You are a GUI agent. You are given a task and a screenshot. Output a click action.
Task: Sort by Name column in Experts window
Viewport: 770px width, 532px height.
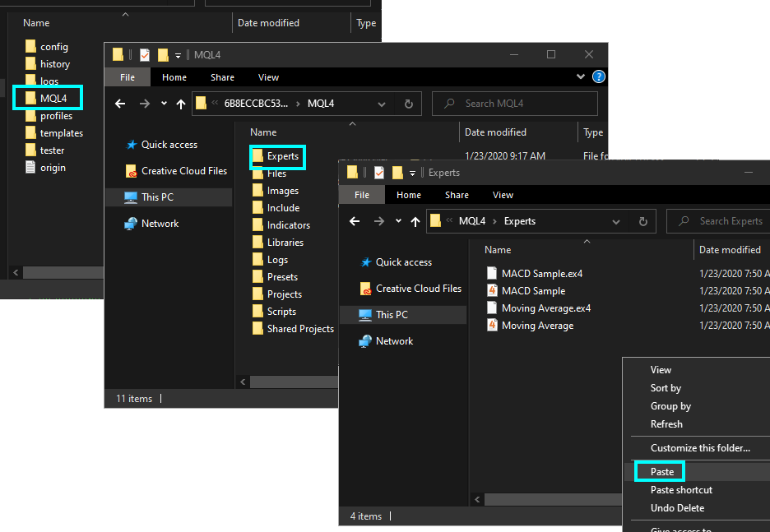(498, 250)
